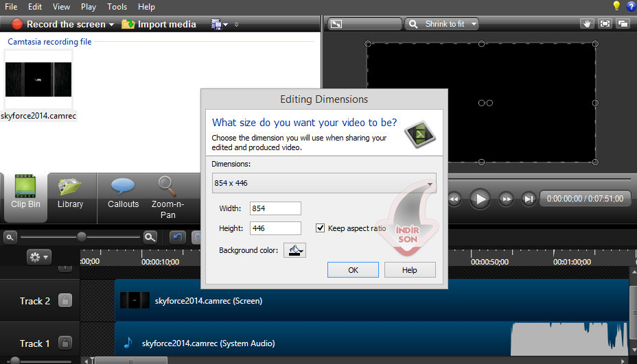Select skyforce2014.camrec (System Audio) clip
637x364 pixels.
click(372, 339)
